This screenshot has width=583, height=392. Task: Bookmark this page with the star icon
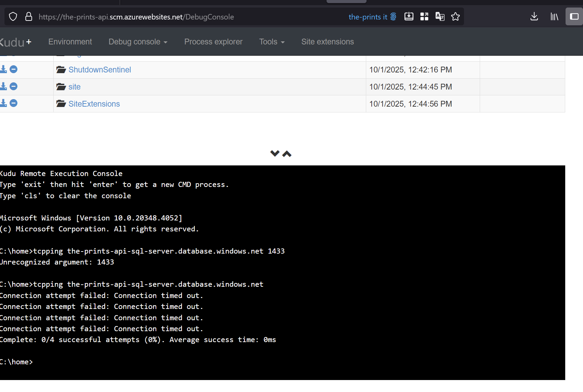click(x=455, y=16)
